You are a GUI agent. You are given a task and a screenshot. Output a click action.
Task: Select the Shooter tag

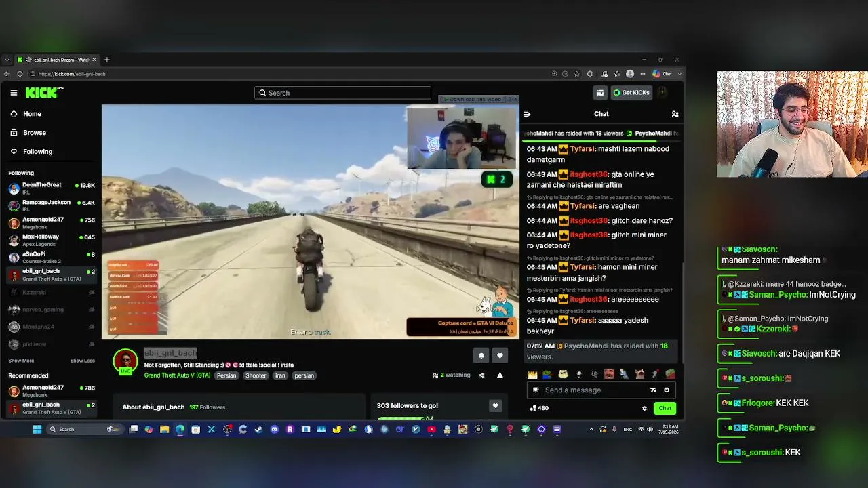(256, 375)
